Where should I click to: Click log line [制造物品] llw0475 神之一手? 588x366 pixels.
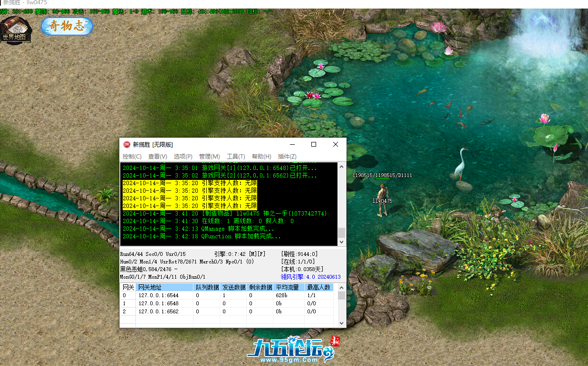(224, 214)
